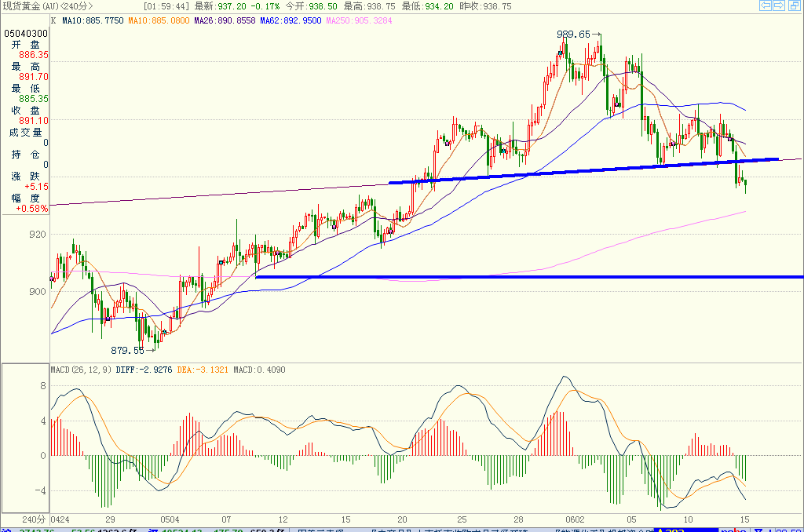Click the orange MA10:885.0800 indicator label
Viewport: 804px width, 532px height.
(x=159, y=20)
